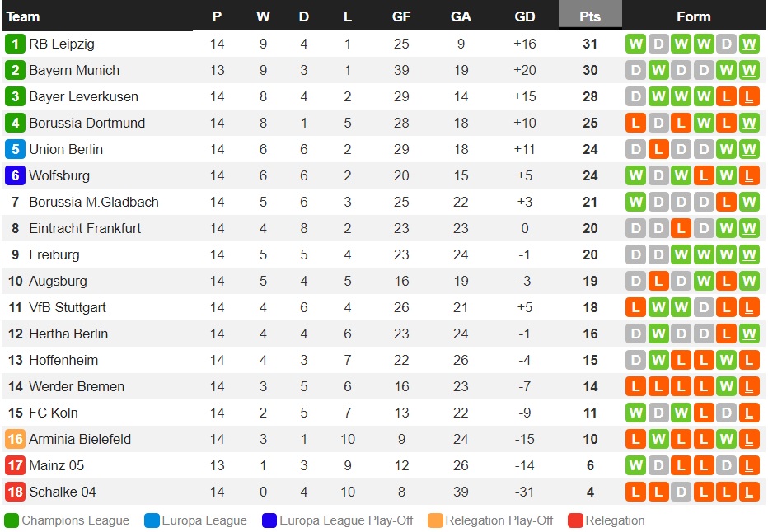Open the Bayern Munich team link
768x532 pixels.
74,71
